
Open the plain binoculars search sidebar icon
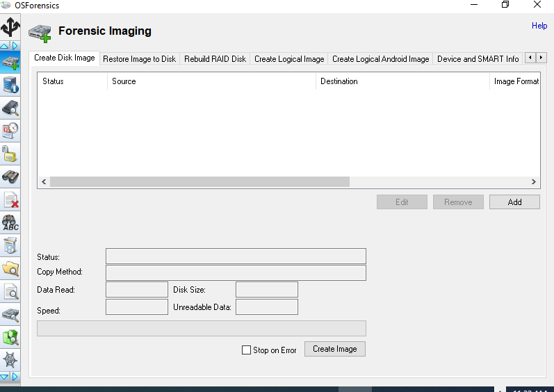coord(10,177)
